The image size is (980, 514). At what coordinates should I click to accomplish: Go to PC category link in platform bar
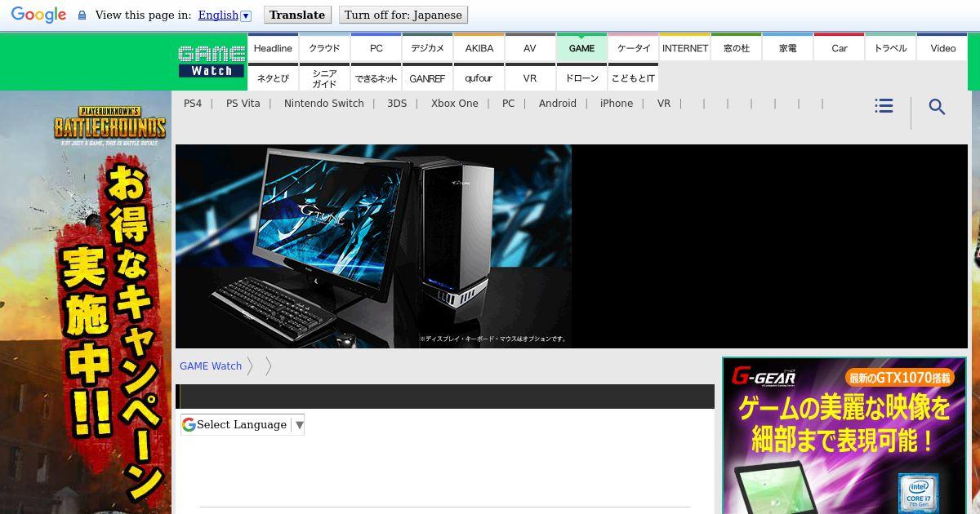point(509,104)
